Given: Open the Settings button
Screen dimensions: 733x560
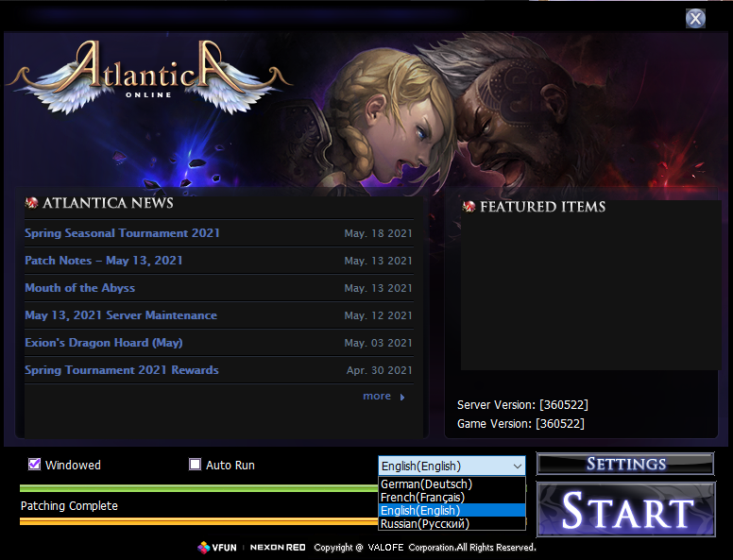Looking at the screenshot, I should [x=625, y=464].
